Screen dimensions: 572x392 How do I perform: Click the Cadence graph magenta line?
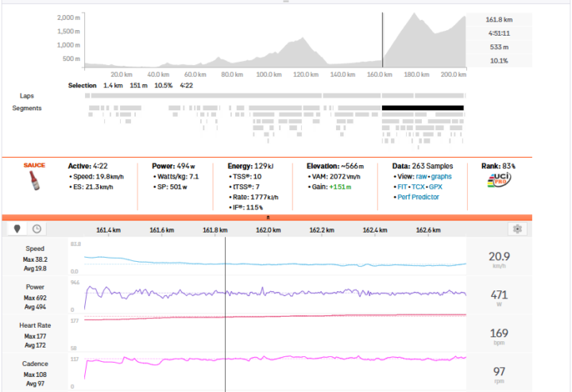pos(318,359)
